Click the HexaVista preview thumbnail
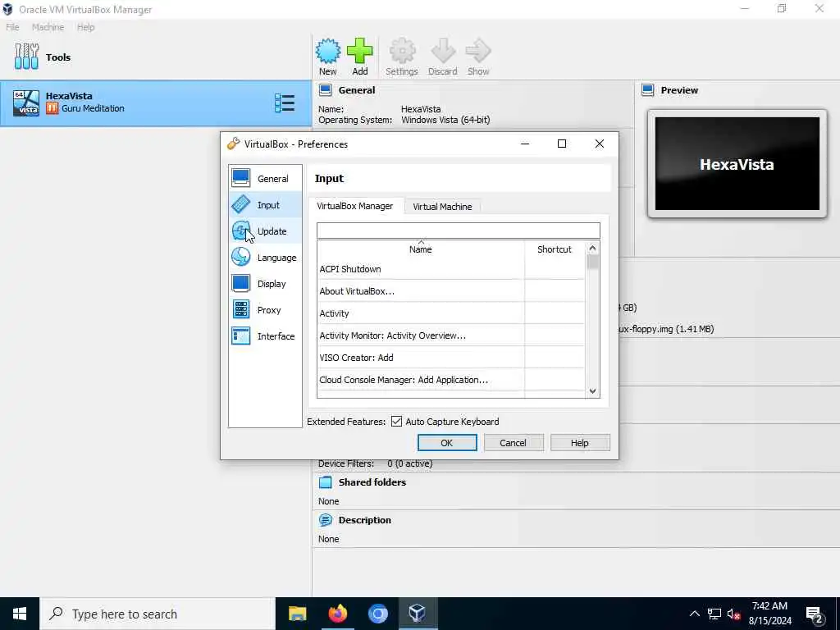 [737, 164]
